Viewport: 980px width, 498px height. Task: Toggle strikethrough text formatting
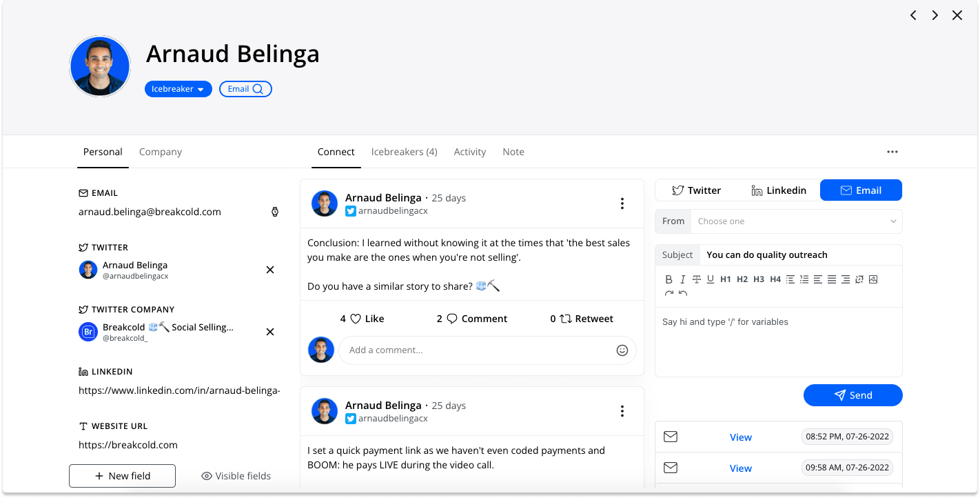(x=697, y=279)
